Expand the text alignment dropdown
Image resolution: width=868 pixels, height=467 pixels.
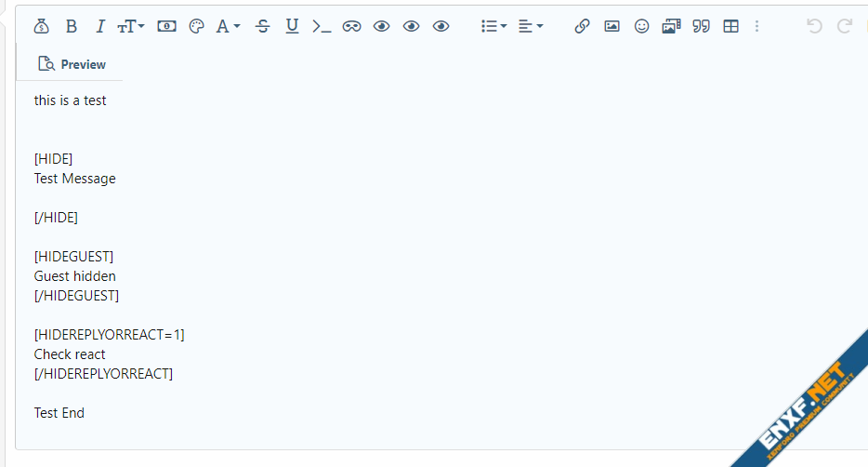pos(530,26)
